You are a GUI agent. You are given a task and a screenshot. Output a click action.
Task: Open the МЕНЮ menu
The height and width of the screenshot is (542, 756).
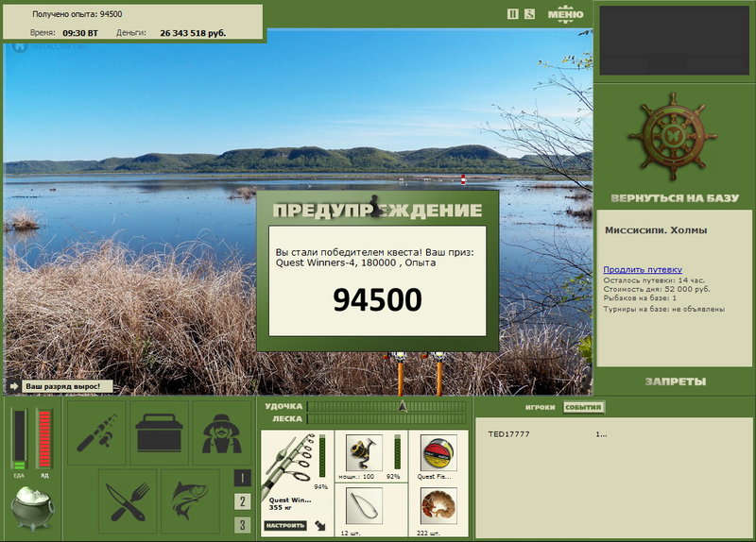point(565,14)
